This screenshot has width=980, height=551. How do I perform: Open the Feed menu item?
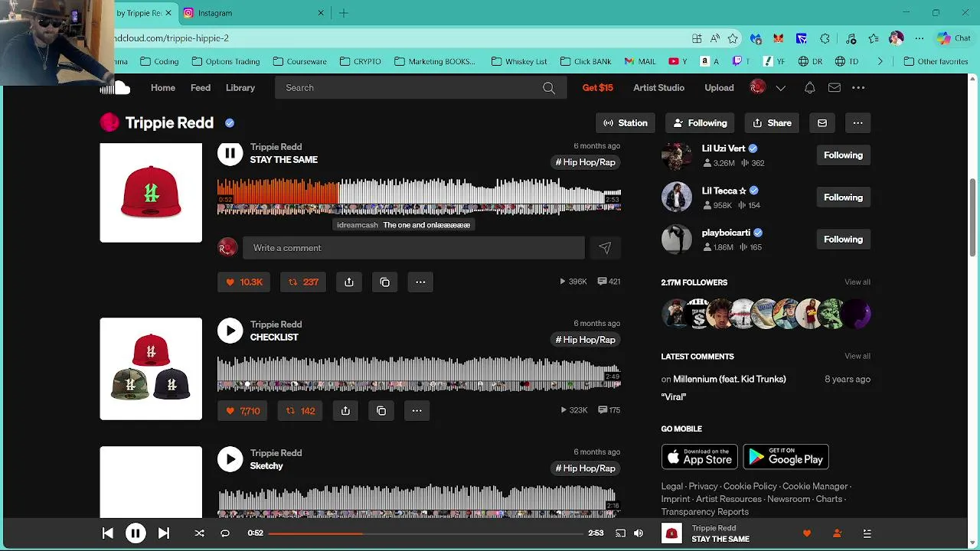[201, 88]
